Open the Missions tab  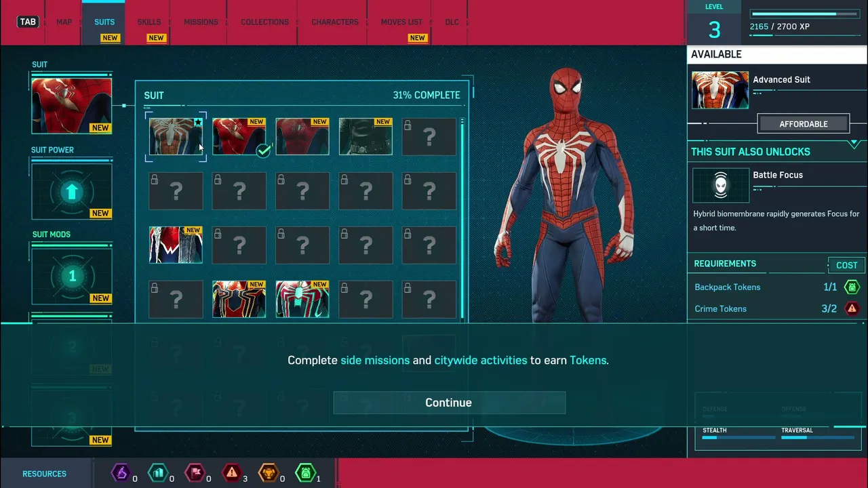point(201,22)
